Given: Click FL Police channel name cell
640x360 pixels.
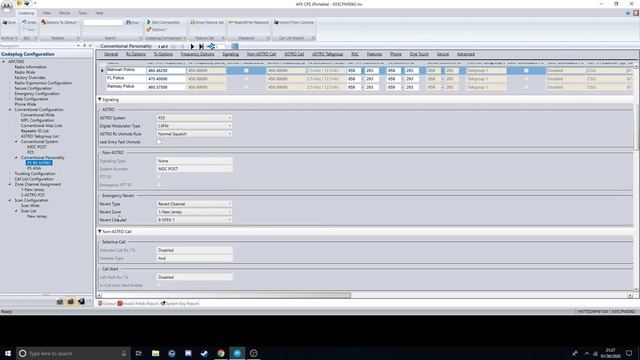Looking at the screenshot, I should 126,78.
